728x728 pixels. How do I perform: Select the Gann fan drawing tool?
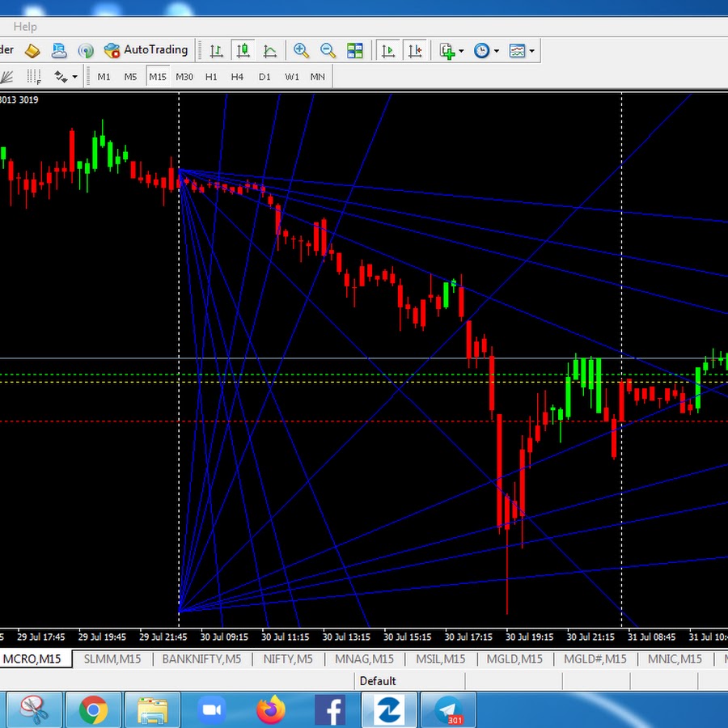click(6, 77)
